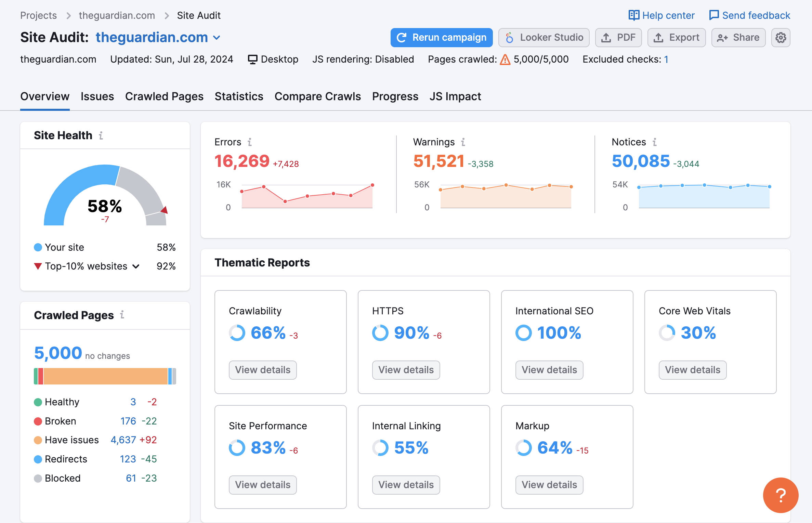Click the Notices info icon

654,142
